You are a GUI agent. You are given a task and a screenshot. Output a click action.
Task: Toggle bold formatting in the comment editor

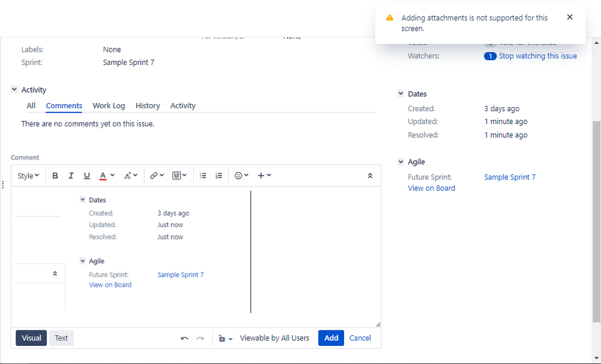click(x=55, y=175)
